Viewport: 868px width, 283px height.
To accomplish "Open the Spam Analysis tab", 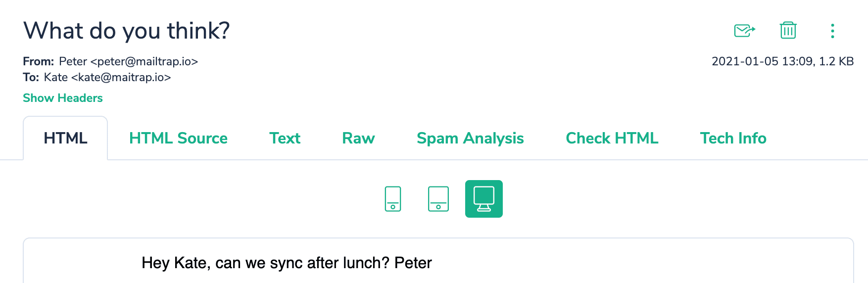I will click(470, 138).
